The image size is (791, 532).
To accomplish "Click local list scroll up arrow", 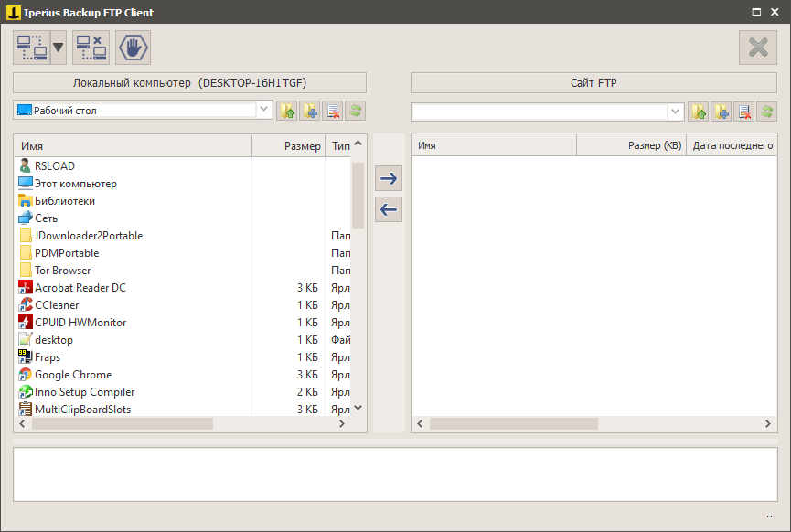I will tap(358, 144).
